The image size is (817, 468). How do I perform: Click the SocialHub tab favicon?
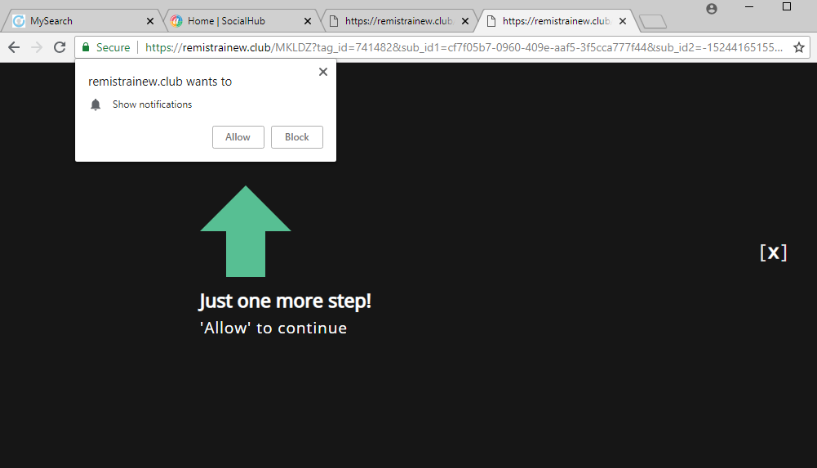point(177,21)
